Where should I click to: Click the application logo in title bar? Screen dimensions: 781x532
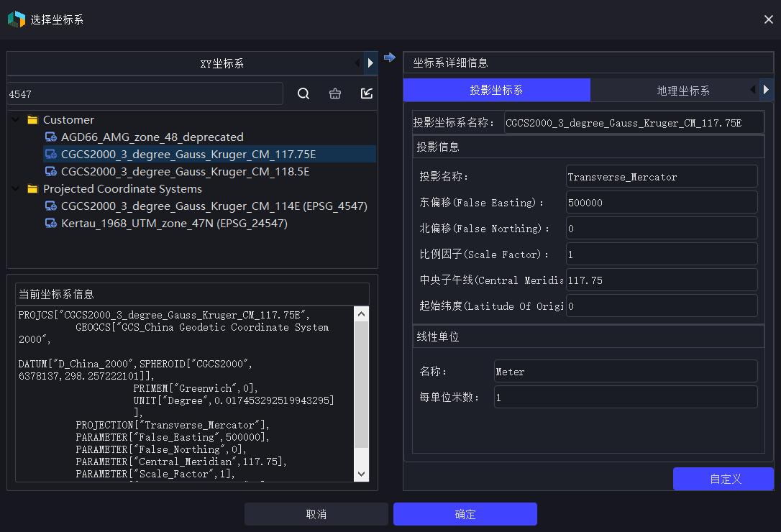coord(17,19)
